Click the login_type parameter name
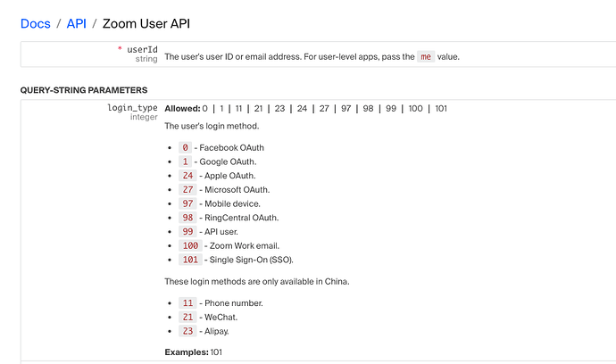The height and width of the screenshot is (364, 616). click(x=132, y=108)
